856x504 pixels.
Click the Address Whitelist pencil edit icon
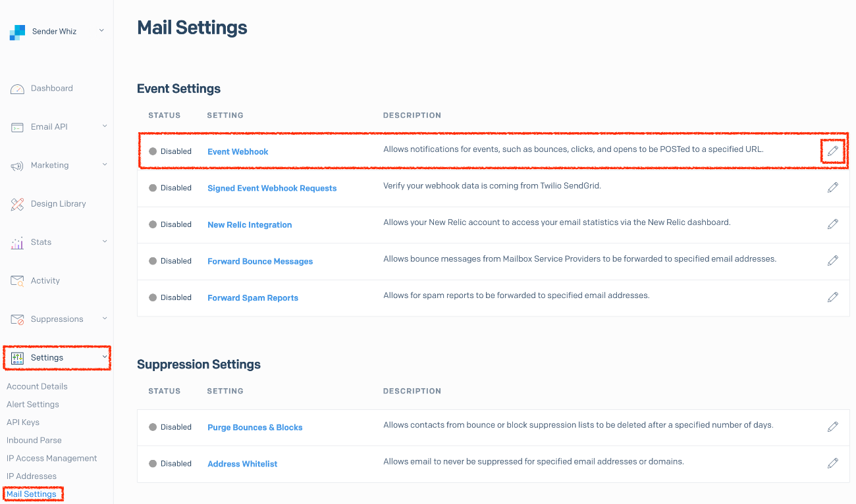point(833,463)
